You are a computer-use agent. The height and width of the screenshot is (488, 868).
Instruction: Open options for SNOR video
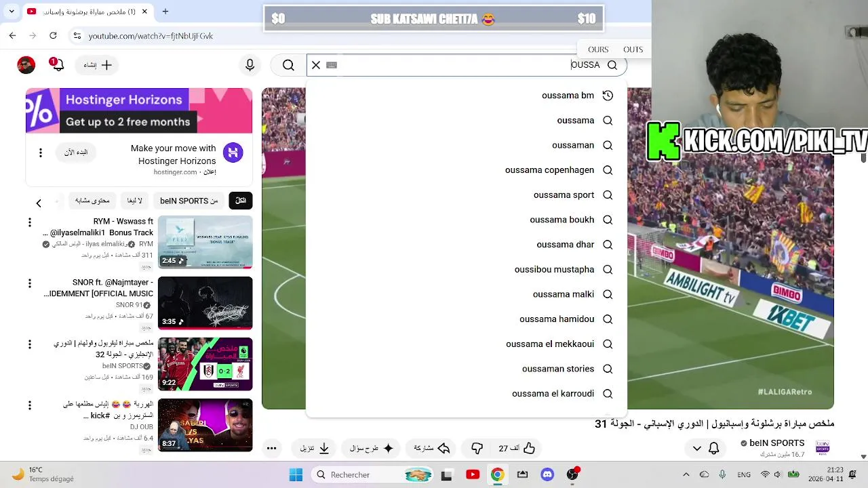point(29,283)
